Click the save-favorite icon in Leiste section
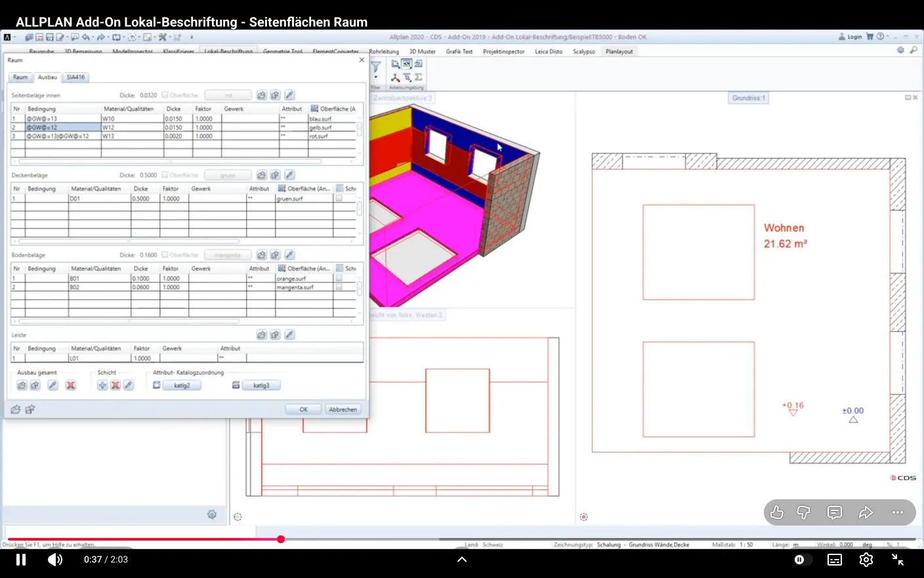 (x=275, y=335)
